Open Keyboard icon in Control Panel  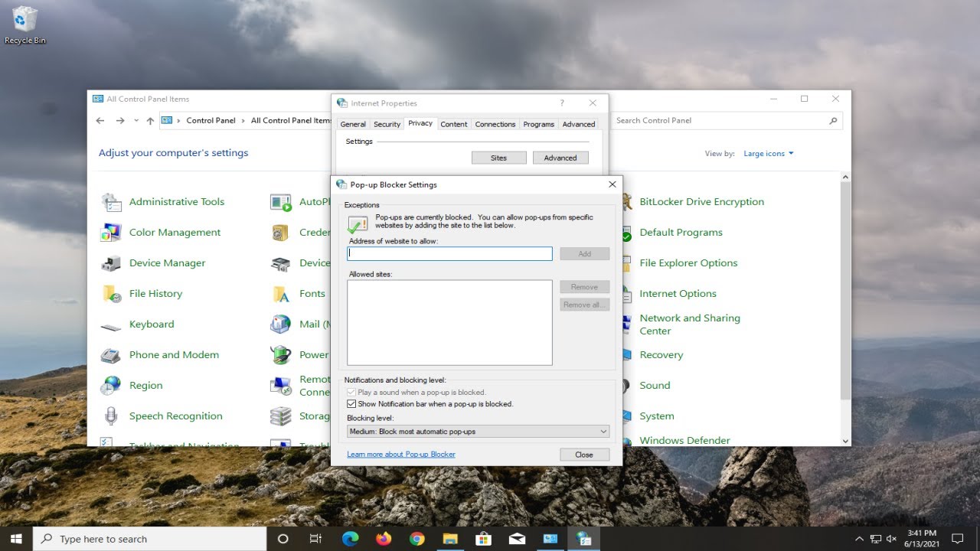[x=111, y=327]
